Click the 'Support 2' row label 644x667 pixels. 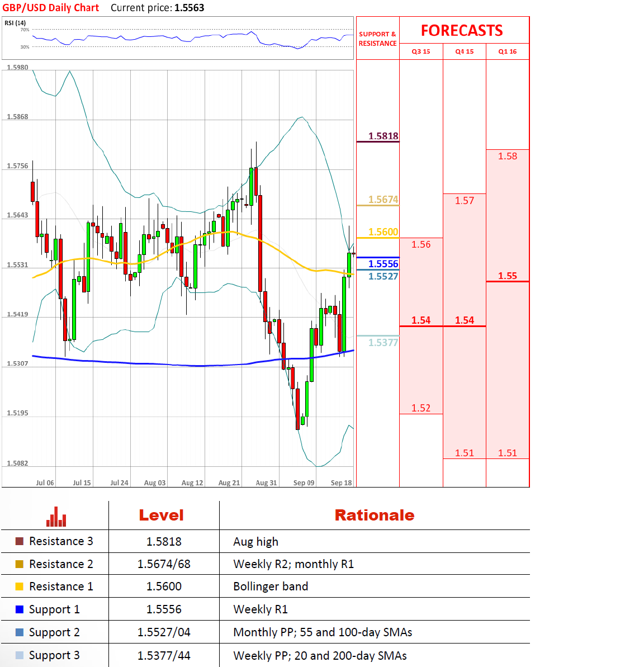(54, 632)
